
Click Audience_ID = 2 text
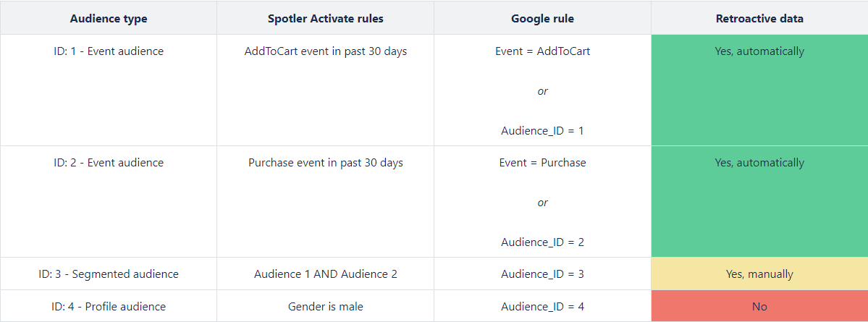coord(542,242)
